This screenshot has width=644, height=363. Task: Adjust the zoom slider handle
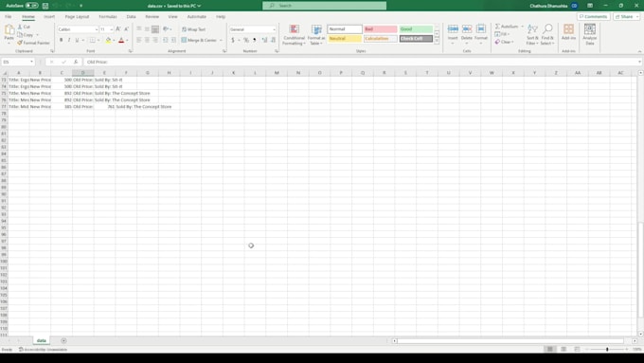tap(607, 349)
